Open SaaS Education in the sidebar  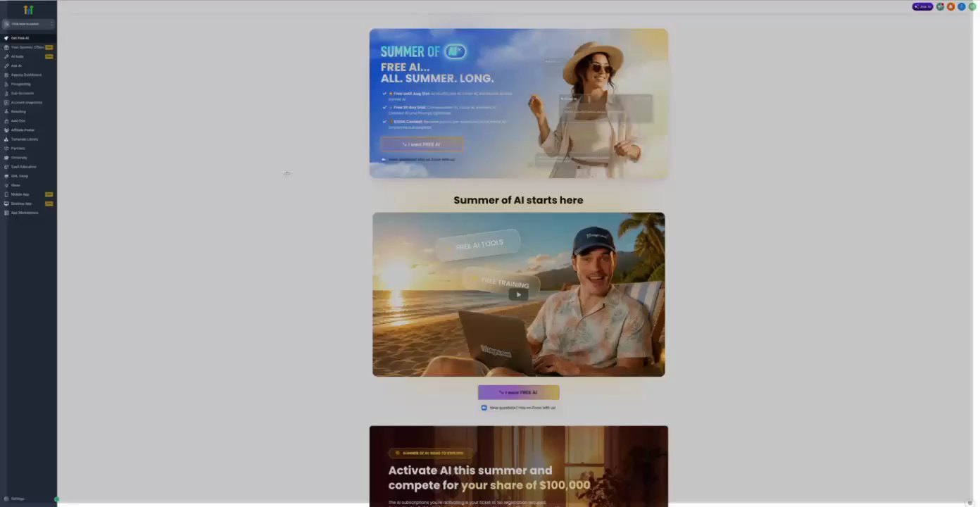(x=23, y=167)
